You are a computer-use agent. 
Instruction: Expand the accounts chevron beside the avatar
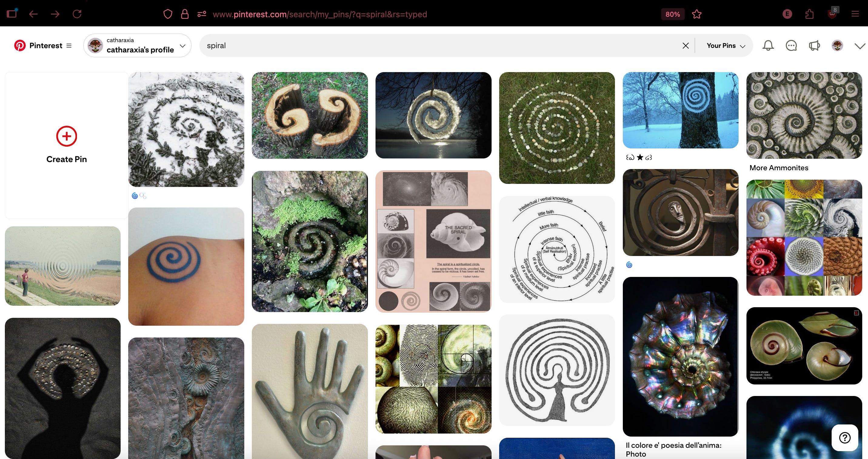coord(860,46)
